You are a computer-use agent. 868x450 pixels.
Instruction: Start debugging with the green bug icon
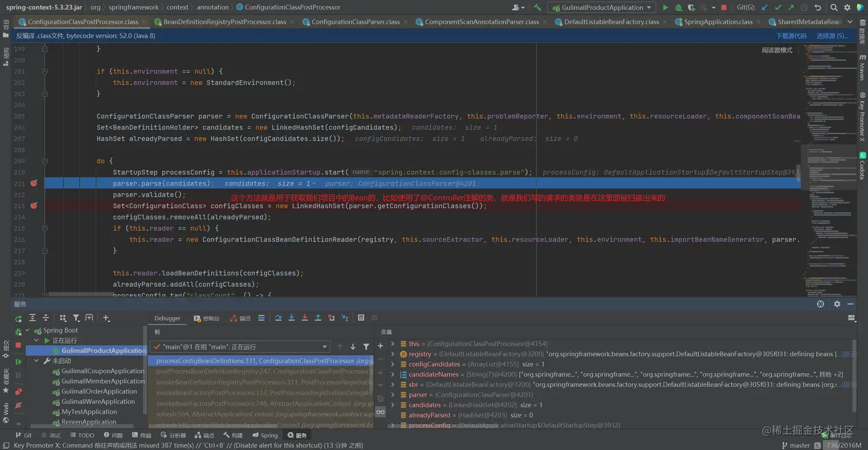tap(679, 7)
